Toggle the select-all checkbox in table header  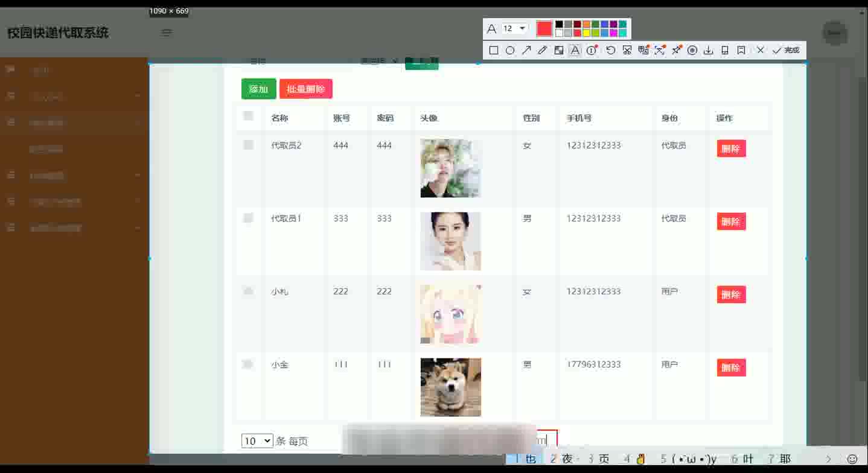coord(248,116)
